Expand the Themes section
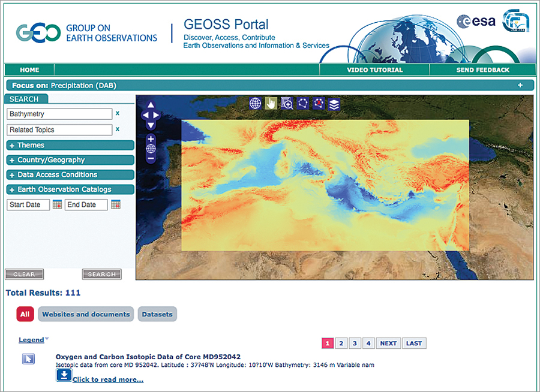 click(70, 145)
